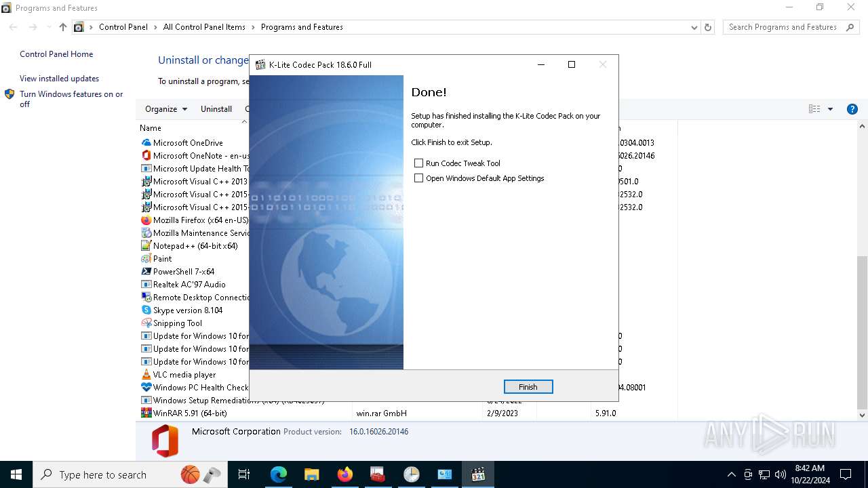Refresh the Programs and Features view

click(x=708, y=27)
